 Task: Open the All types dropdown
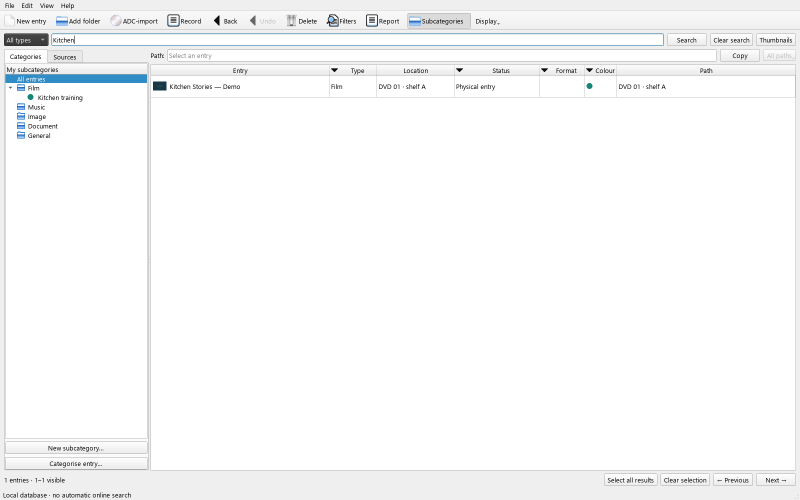26,40
